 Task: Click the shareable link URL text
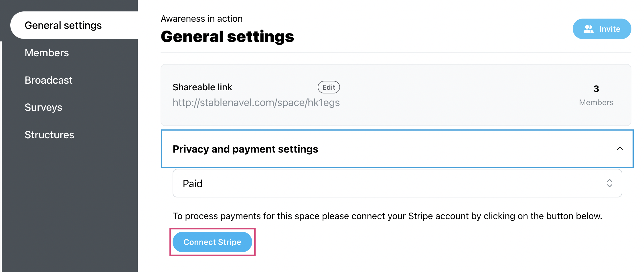click(256, 103)
